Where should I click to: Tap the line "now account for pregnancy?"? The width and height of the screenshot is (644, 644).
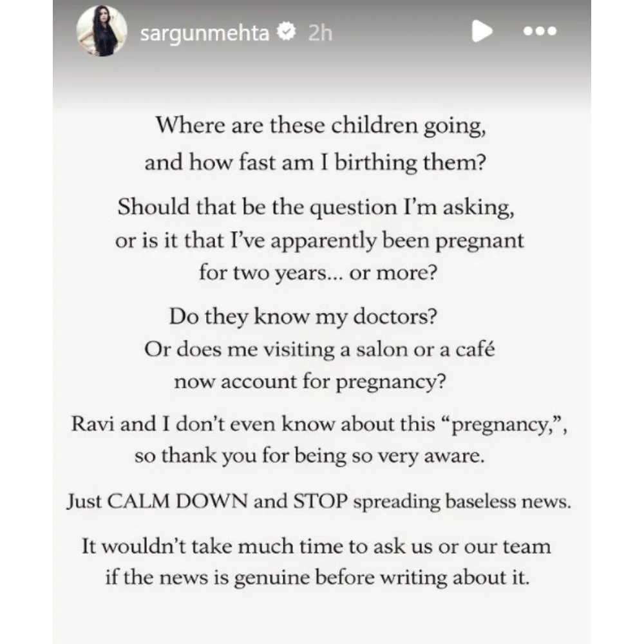click(x=310, y=381)
